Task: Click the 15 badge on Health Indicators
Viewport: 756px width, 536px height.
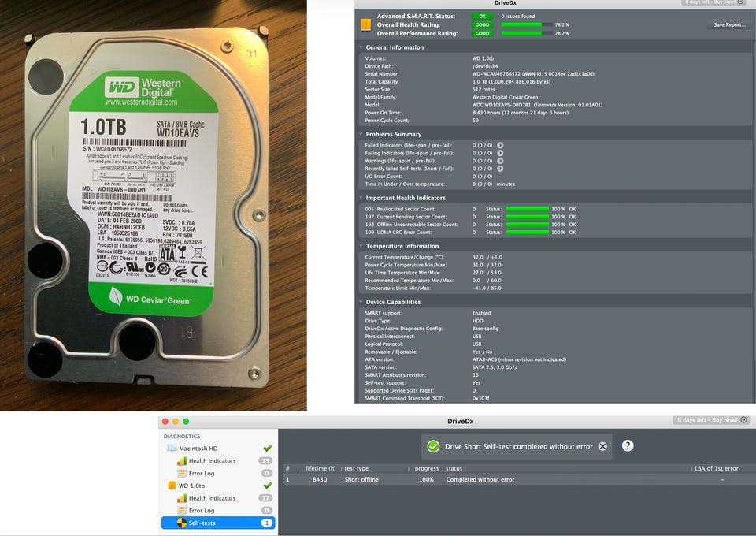Action: 265,461
